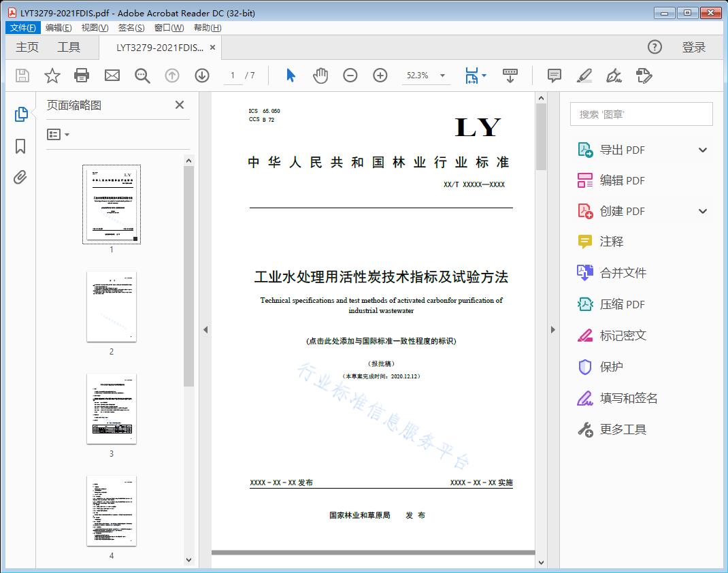Send the PDF by email icon
Image resolution: width=728 pixels, height=573 pixels.
point(112,76)
